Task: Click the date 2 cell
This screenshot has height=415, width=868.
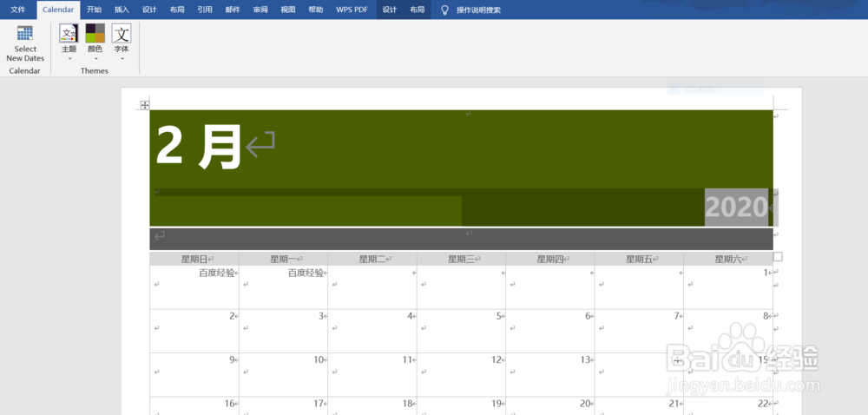Action: tap(194, 331)
